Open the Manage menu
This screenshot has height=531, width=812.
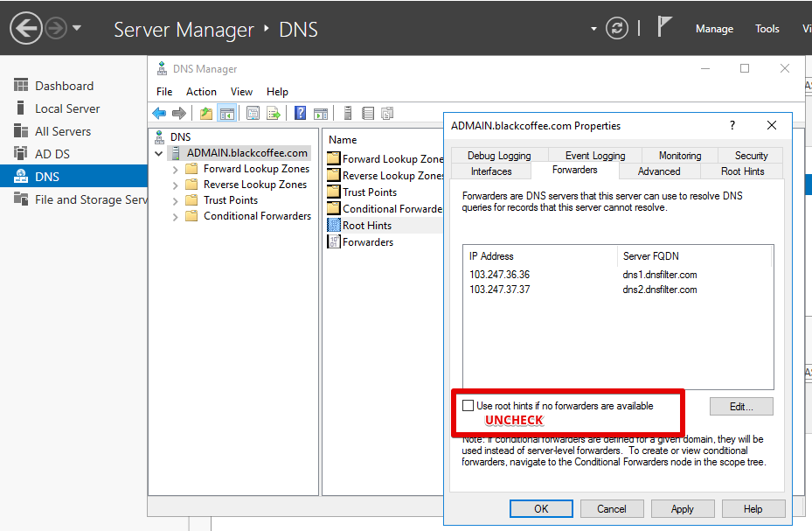(x=714, y=29)
